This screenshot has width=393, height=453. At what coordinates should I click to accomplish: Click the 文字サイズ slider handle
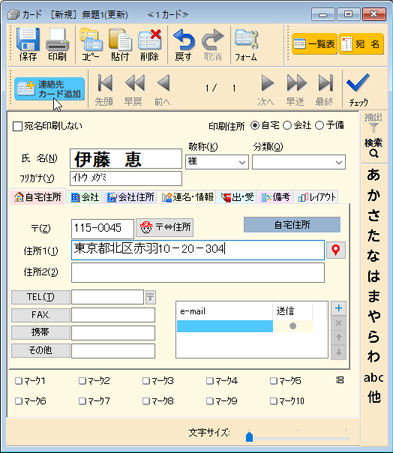[249, 436]
